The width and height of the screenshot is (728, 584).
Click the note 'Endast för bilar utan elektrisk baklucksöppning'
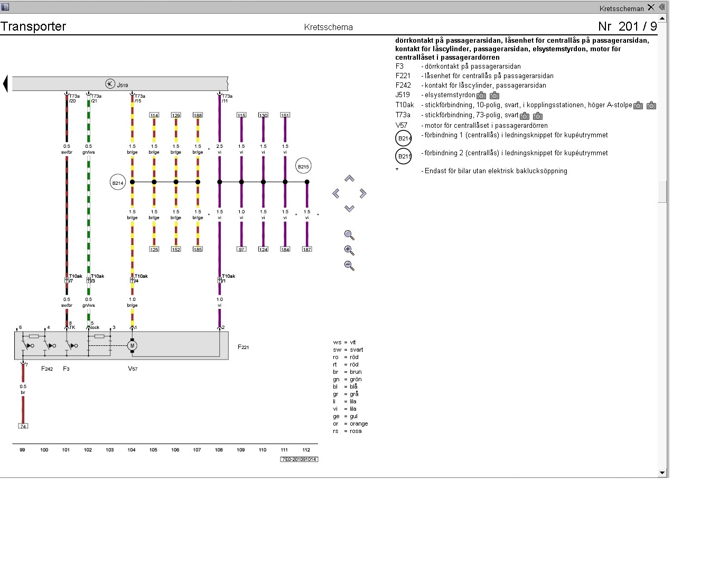(496, 171)
